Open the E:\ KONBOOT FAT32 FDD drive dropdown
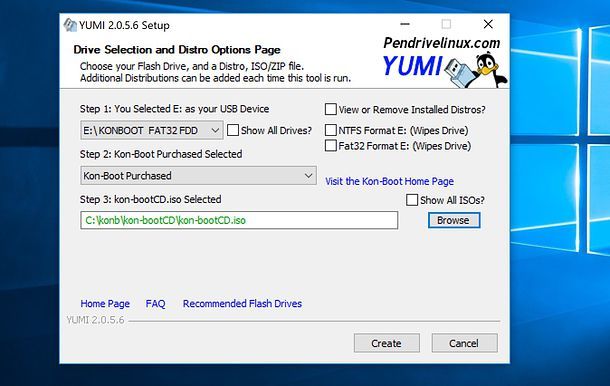Viewport: 610px width, 386px height. tap(152, 130)
